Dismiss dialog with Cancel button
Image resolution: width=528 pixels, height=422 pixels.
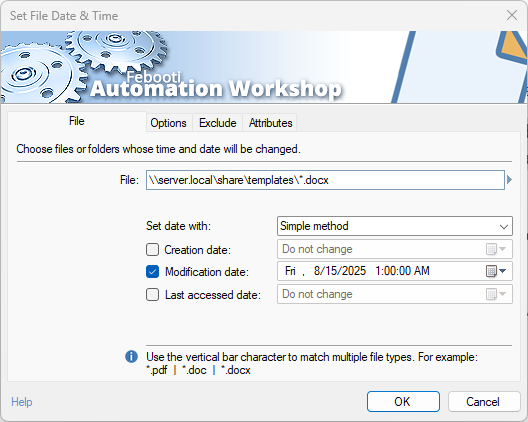point(484,401)
